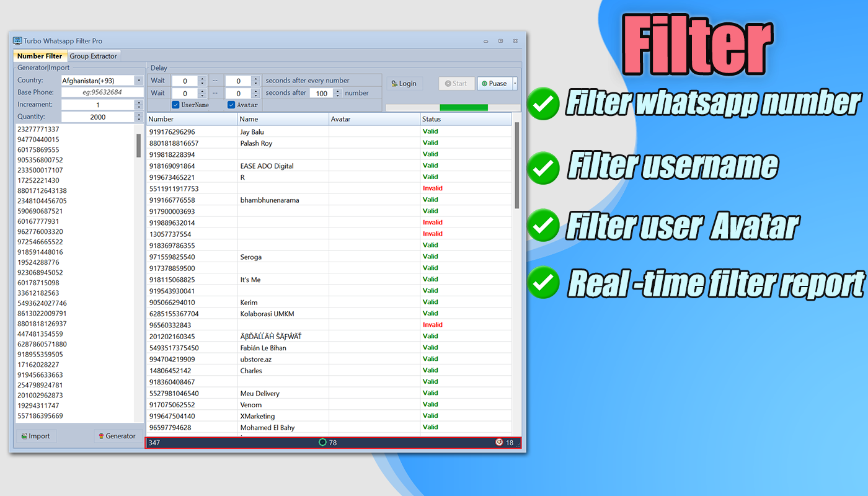Toggle the UserName checkbox
Viewport: 868px width, 496px height.
175,105
